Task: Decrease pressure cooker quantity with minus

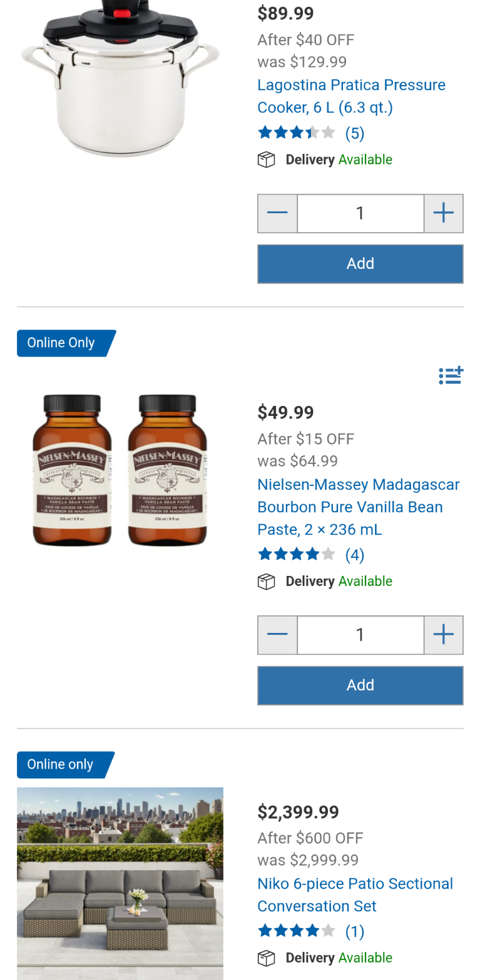Action: (x=277, y=213)
